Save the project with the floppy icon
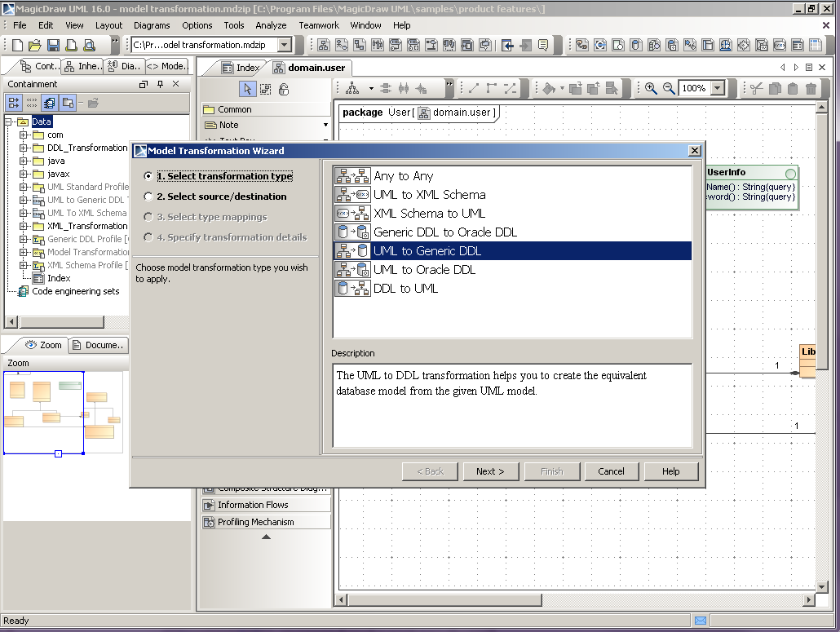This screenshot has width=840, height=632. pos(53,46)
